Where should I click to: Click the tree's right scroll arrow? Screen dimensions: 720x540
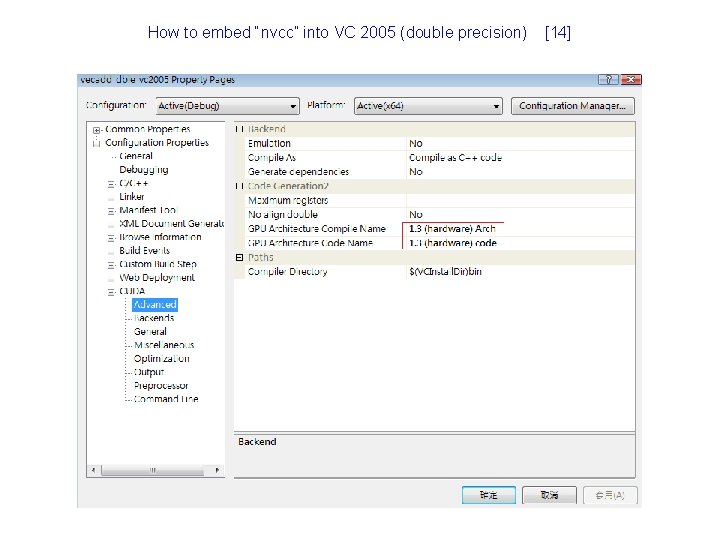tap(217, 470)
